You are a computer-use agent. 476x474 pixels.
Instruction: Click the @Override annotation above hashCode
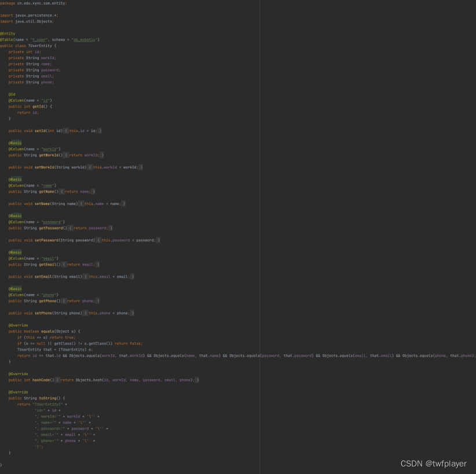[x=18, y=374]
